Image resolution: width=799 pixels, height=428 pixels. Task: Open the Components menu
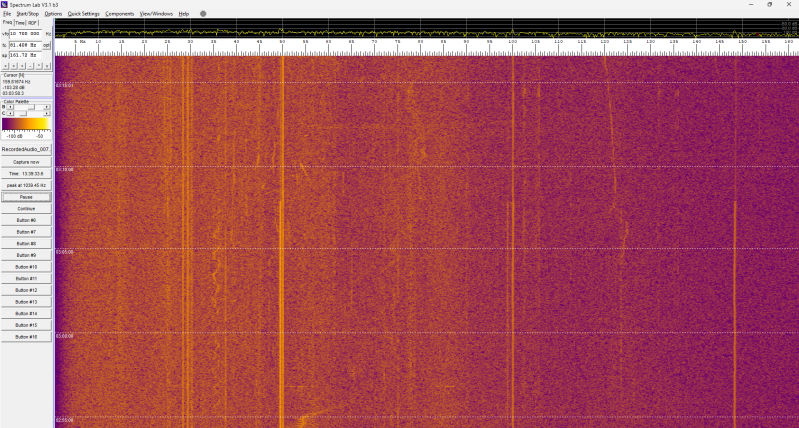click(120, 14)
